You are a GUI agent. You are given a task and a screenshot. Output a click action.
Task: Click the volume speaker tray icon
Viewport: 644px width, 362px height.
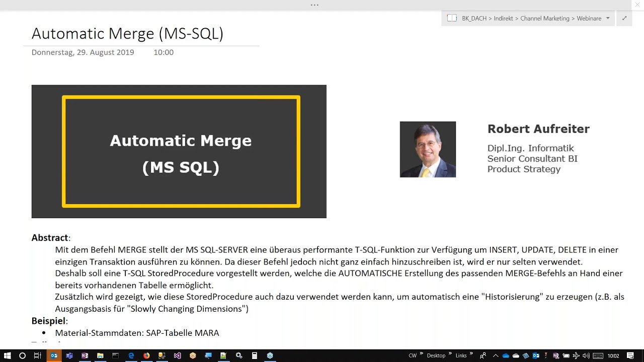pos(586,355)
